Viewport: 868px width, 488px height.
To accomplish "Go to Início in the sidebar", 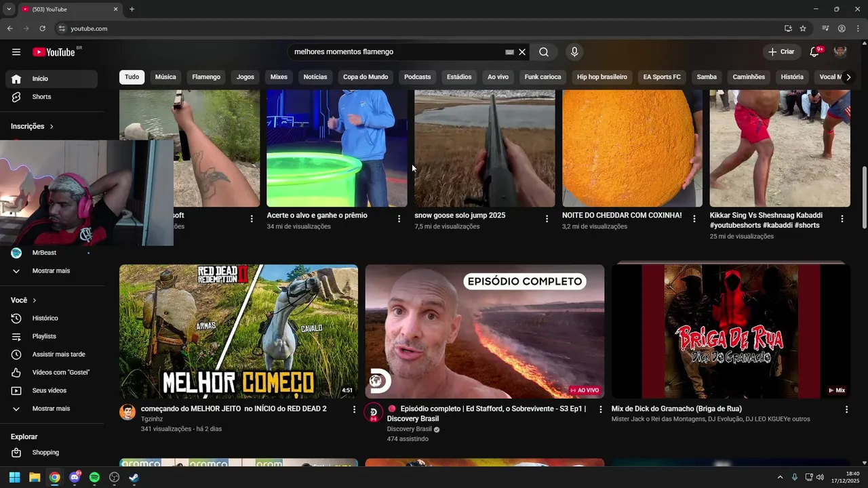I will pyautogui.click(x=52, y=79).
